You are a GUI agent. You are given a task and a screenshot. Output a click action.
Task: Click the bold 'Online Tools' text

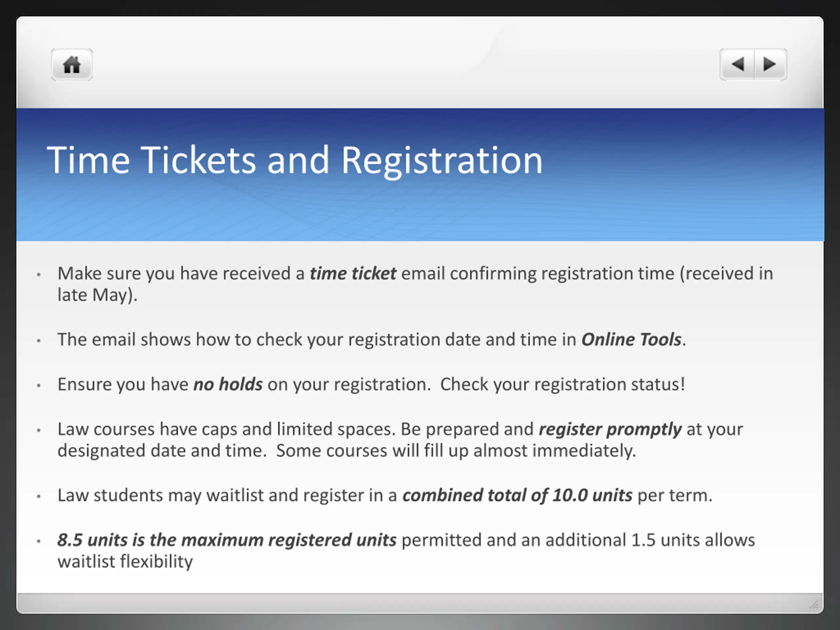pyautogui.click(x=631, y=340)
